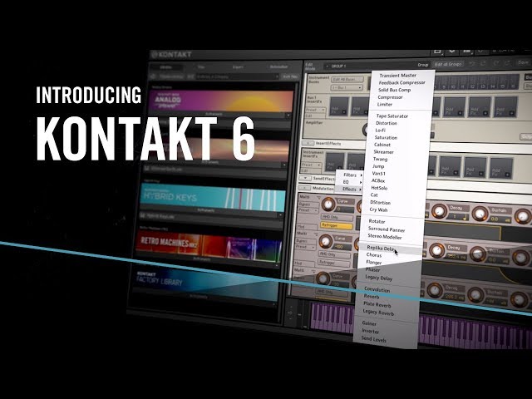
Task: Select Legacy Delay effect
Action: click(x=379, y=278)
